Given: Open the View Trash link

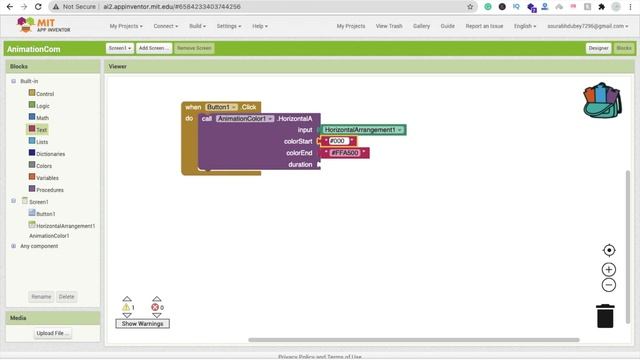Looking at the screenshot, I should (389, 26).
